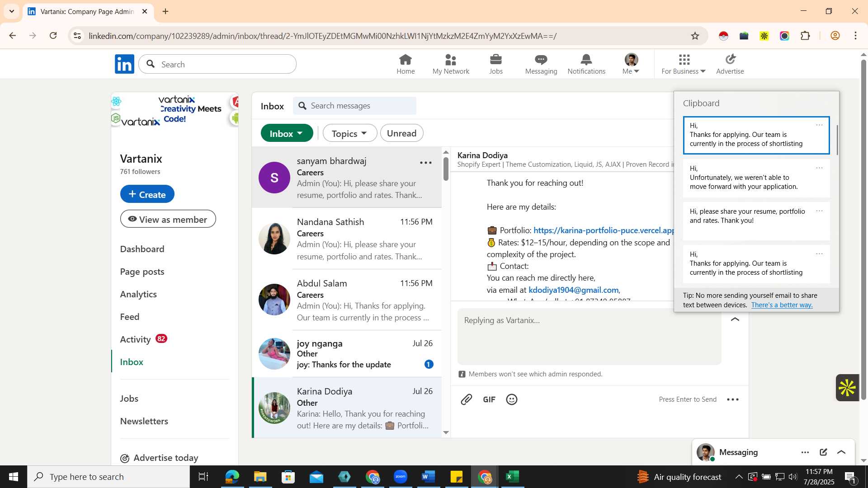Click Advertise today link
Screen dimensions: 868x488
(166, 458)
